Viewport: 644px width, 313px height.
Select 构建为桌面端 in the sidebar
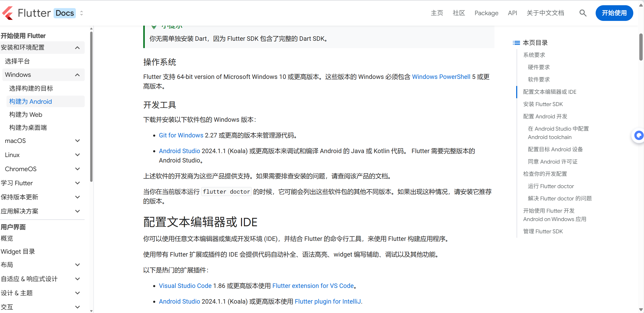point(28,128)
